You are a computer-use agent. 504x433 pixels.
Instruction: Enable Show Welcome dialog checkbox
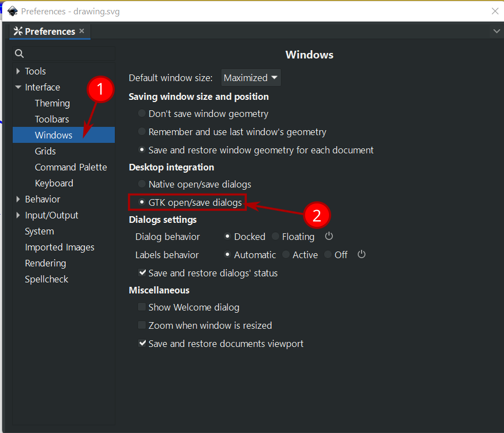(142, 307)
